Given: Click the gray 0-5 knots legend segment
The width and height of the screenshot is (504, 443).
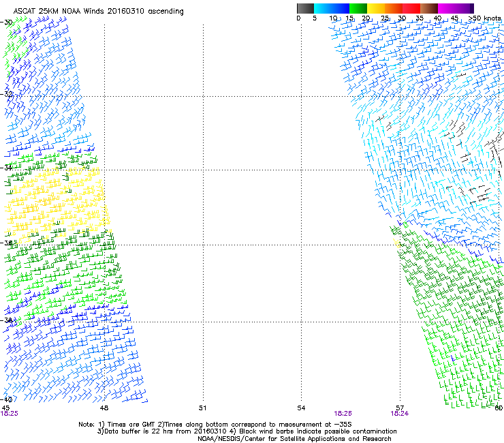Looking at the screenshot, I should [x=305, y=8].
